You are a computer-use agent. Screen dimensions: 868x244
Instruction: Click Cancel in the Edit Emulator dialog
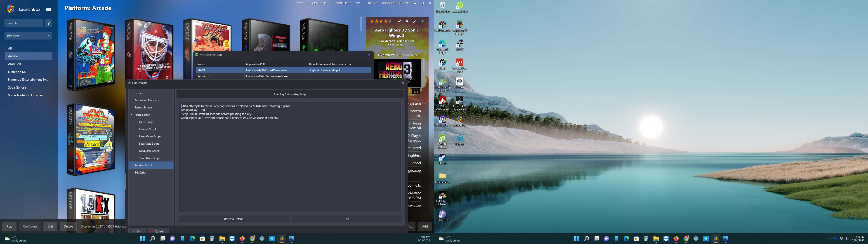(158, 231)
